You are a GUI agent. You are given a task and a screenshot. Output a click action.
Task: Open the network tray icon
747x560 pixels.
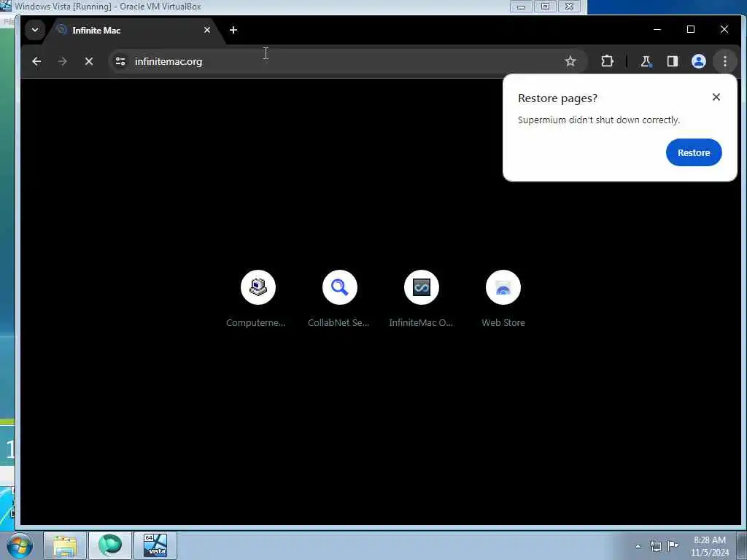click(x=656, y=546)
